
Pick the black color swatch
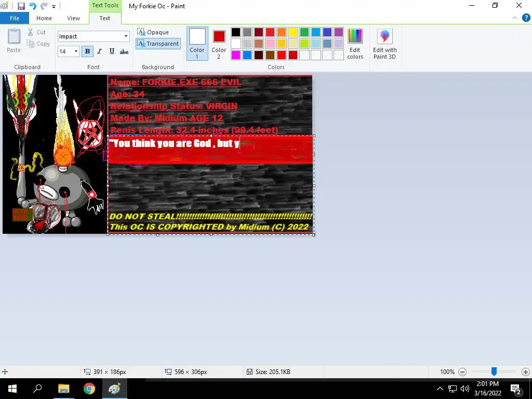coord(236,32)
